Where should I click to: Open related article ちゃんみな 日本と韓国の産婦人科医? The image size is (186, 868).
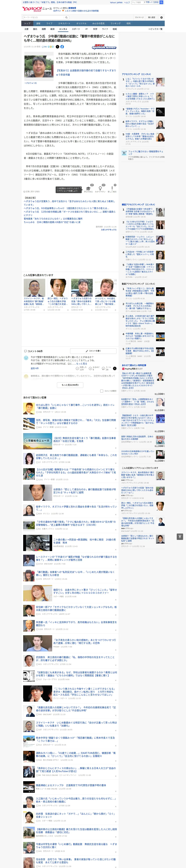52,222
